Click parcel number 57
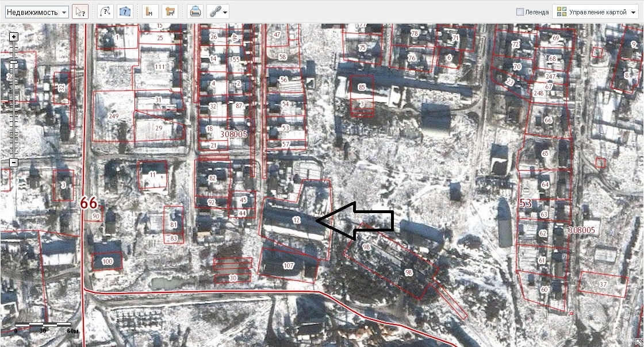644x347 pixels. [286, 144]
